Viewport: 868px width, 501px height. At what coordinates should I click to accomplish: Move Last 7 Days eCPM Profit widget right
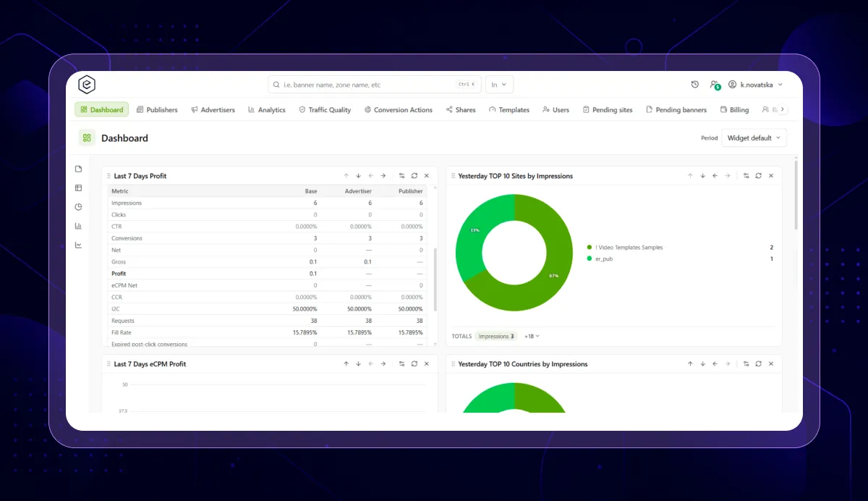point(383,364)
